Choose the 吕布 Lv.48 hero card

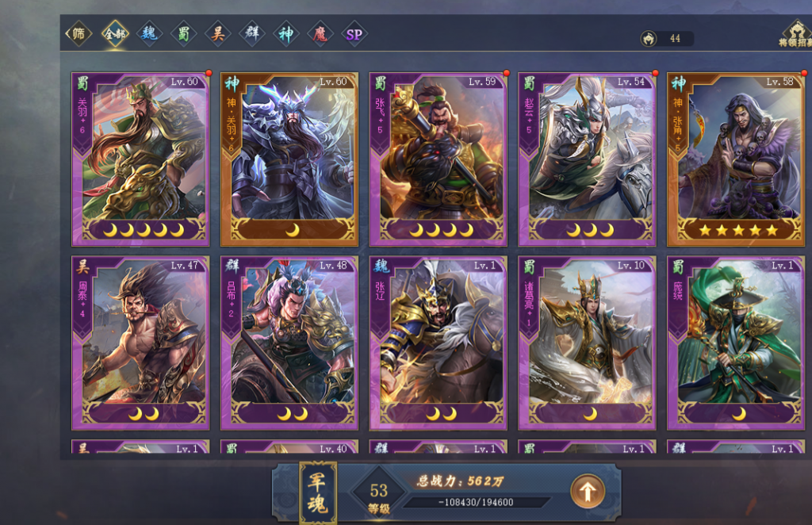click(289, 343)
